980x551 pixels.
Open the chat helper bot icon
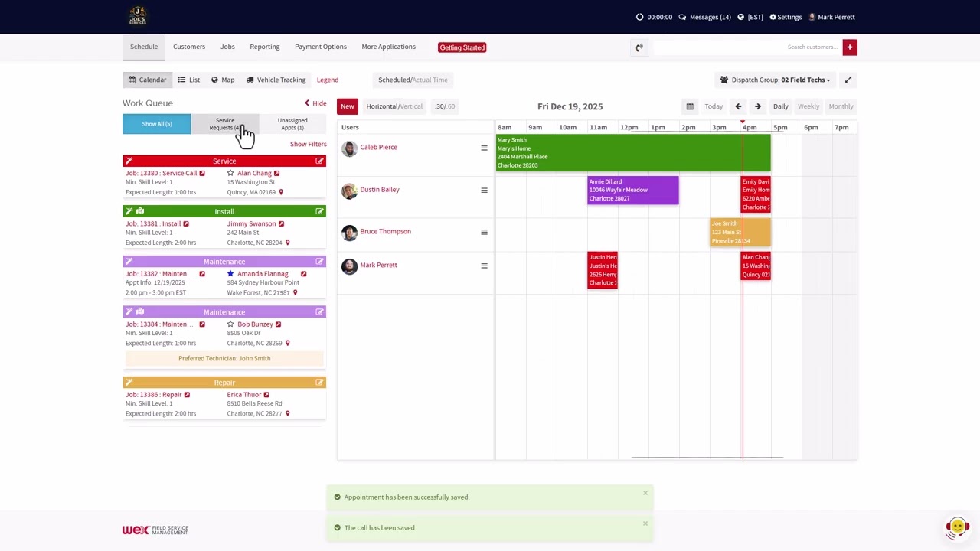click(957, 527)
